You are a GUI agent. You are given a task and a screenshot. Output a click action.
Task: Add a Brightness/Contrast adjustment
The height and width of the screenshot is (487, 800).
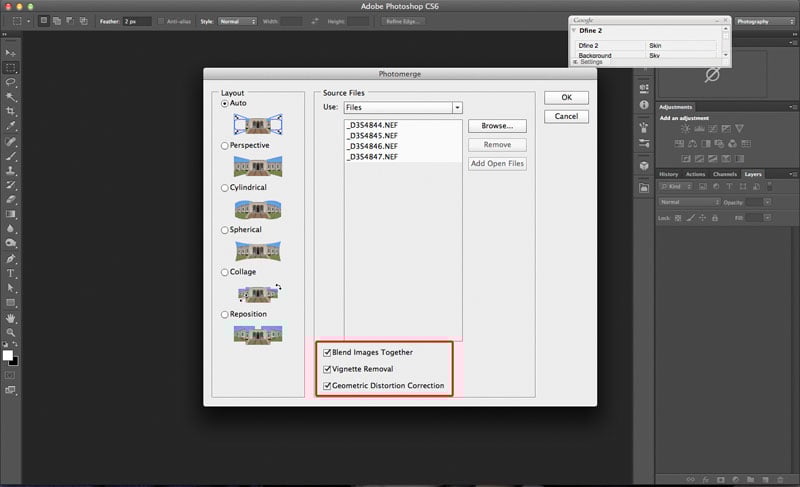tap(686, 129)
